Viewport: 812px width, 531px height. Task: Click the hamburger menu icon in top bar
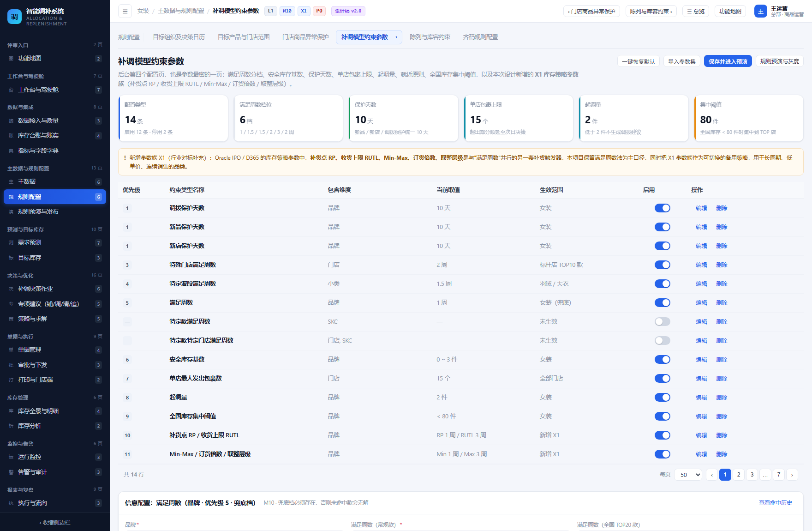tap(125, 11)
